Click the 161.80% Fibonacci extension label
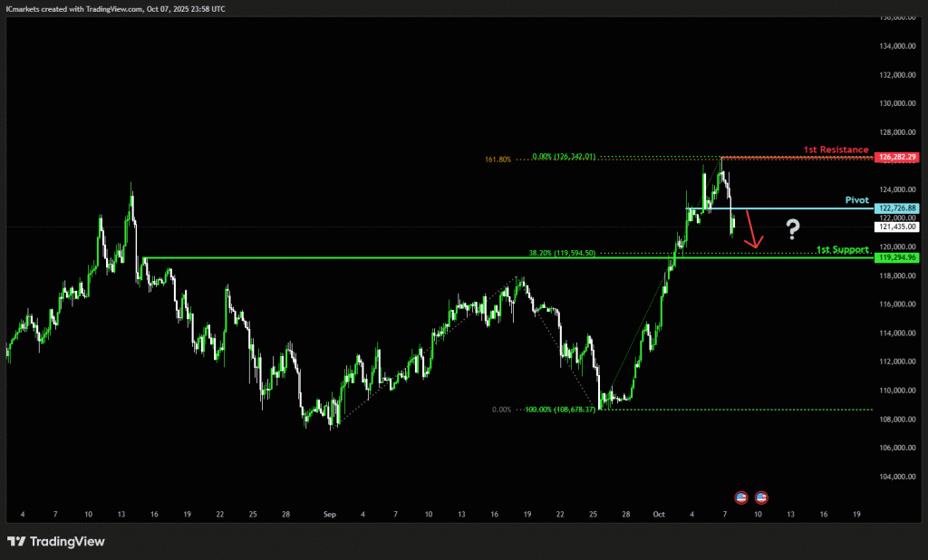Viewport: 928px width, 560px height. click(x=498, y=159)
